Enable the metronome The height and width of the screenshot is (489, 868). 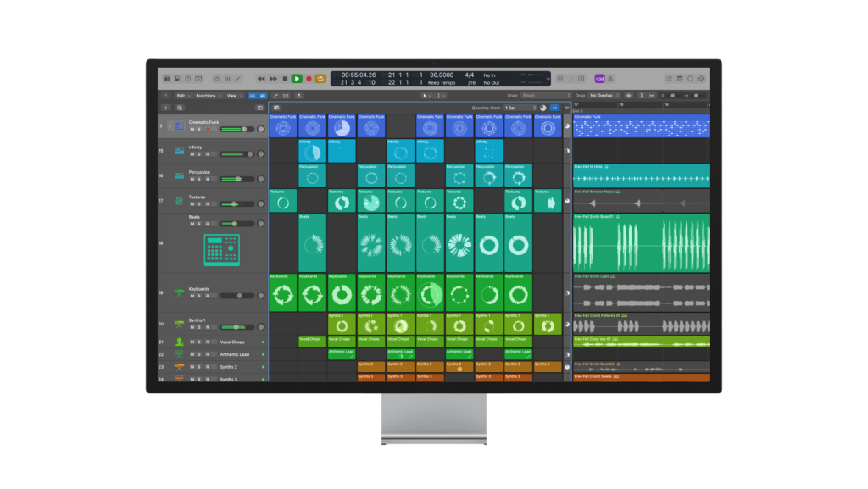610,78
